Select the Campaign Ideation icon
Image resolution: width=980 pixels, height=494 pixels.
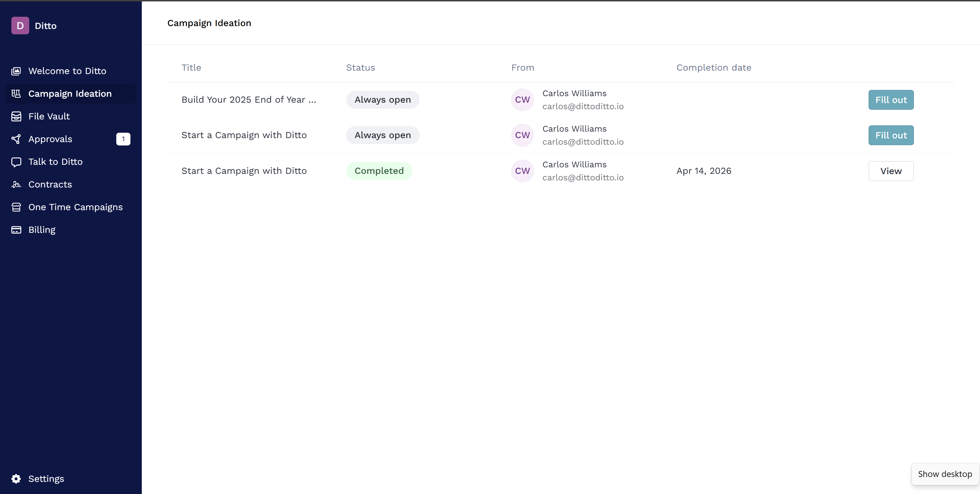(16, 94)
